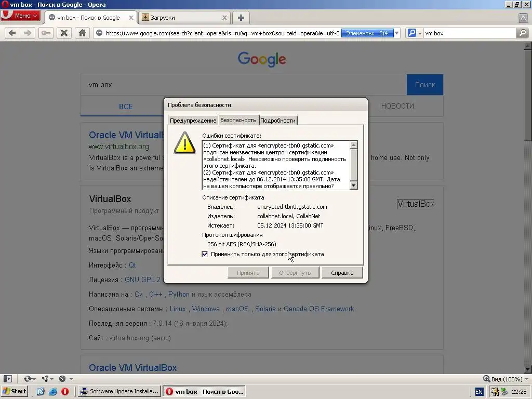This screenshot has width=532, height=399.
Task: Open the Start menu
Action: (x=15, y=392)
